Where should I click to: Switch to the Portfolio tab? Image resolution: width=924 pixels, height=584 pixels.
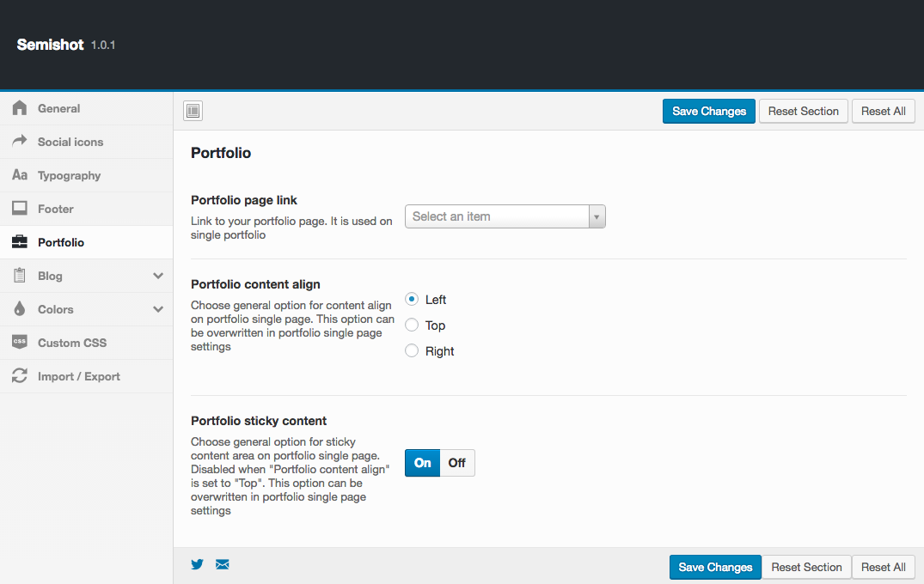61,242
